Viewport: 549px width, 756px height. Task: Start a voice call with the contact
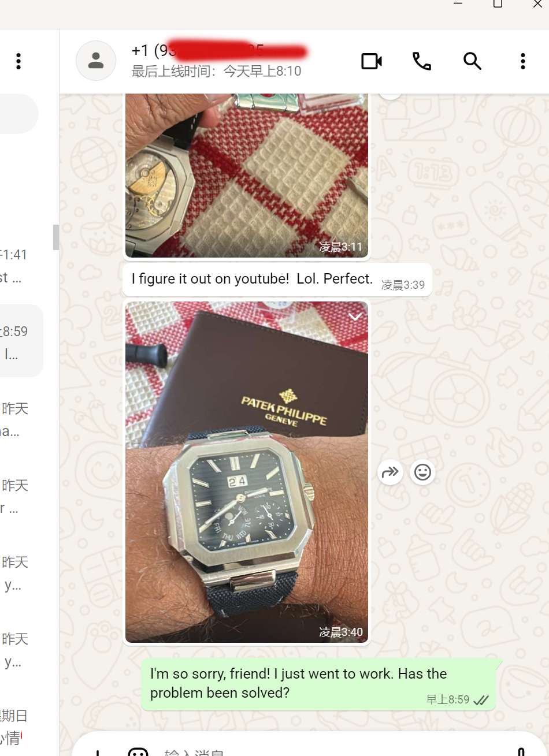tap(422, 61)
